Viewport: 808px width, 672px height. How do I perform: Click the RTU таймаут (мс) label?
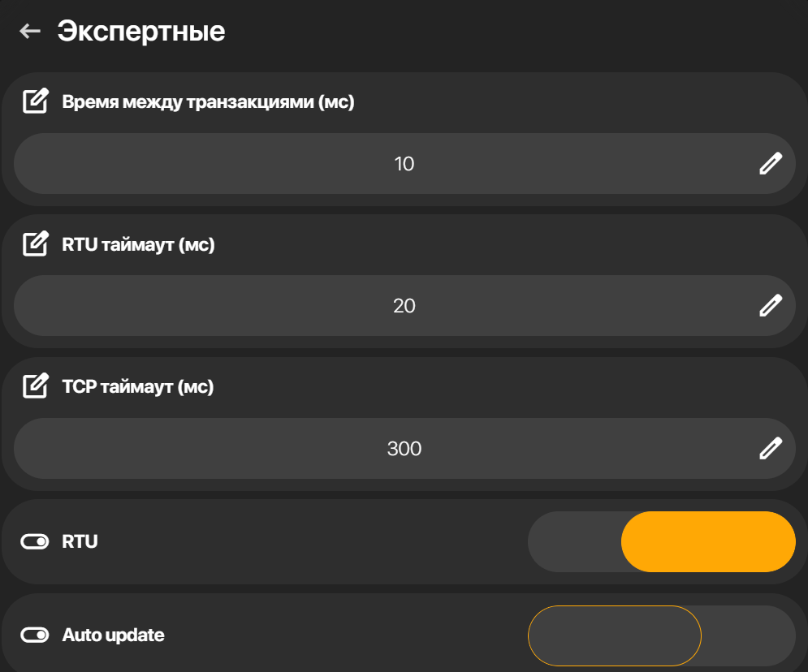138,244
